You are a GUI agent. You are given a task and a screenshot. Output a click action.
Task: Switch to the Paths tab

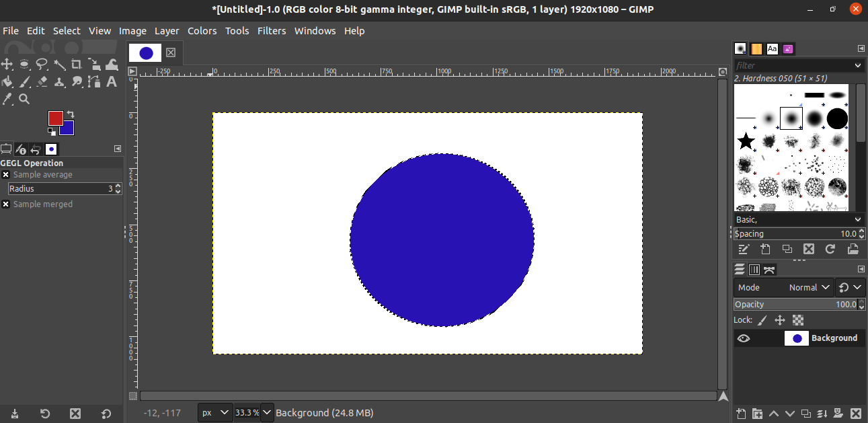click(x=770, y=270)
